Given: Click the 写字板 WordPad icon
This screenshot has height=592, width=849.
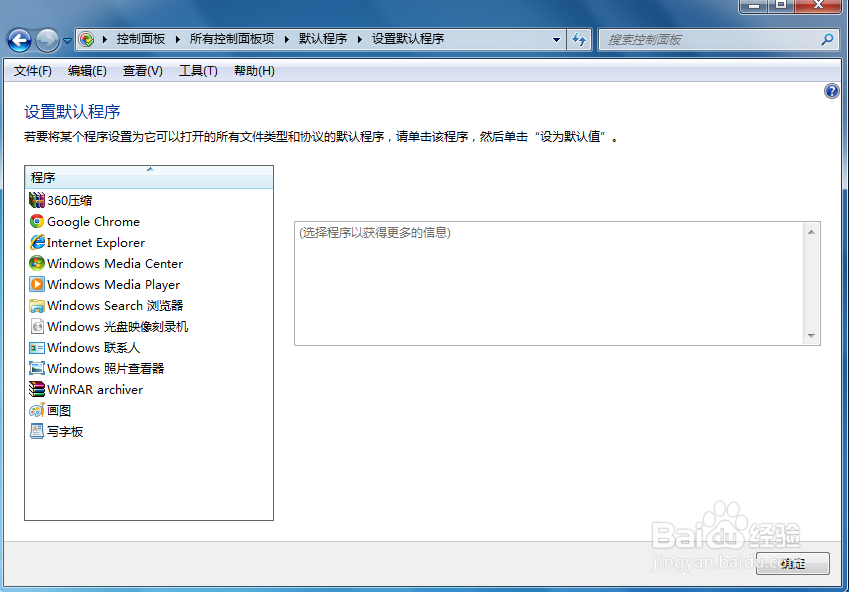Looking at the screenshot, I should click(37, 432).
